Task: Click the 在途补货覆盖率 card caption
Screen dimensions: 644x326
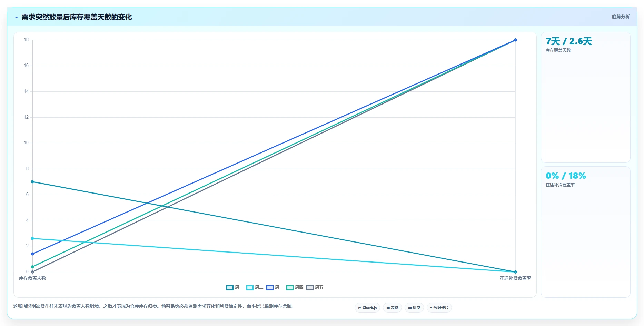Action: click(560, 185)
